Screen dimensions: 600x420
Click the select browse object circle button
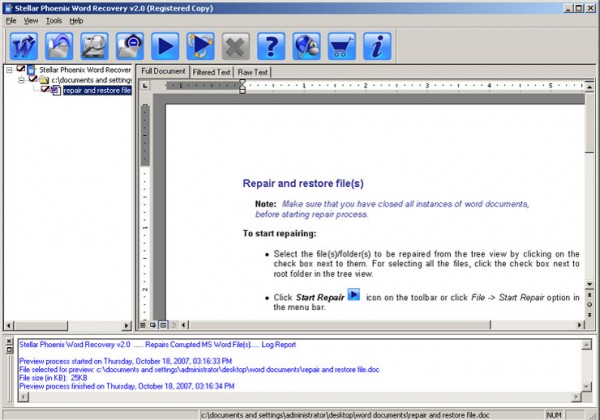tap(589, 305)
